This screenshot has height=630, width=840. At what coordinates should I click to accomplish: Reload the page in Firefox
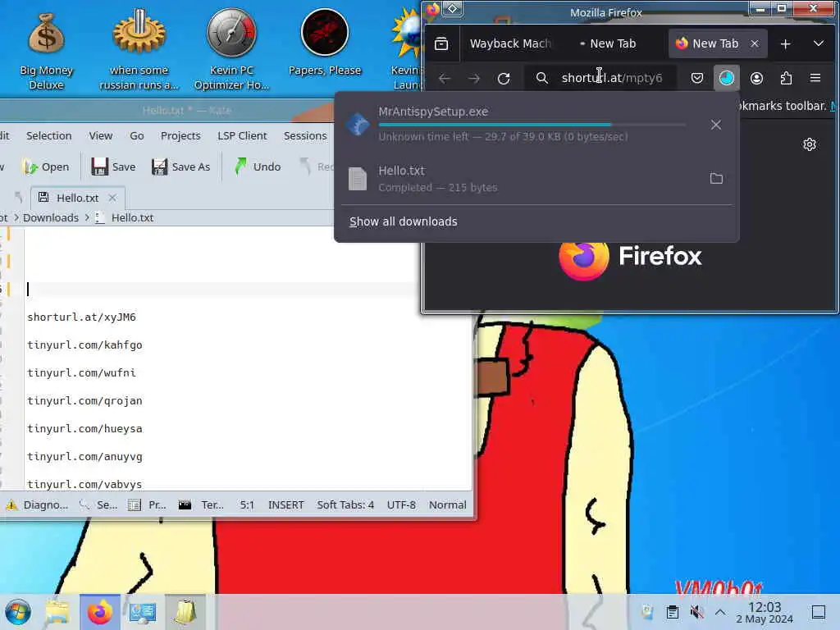[504, 78]
